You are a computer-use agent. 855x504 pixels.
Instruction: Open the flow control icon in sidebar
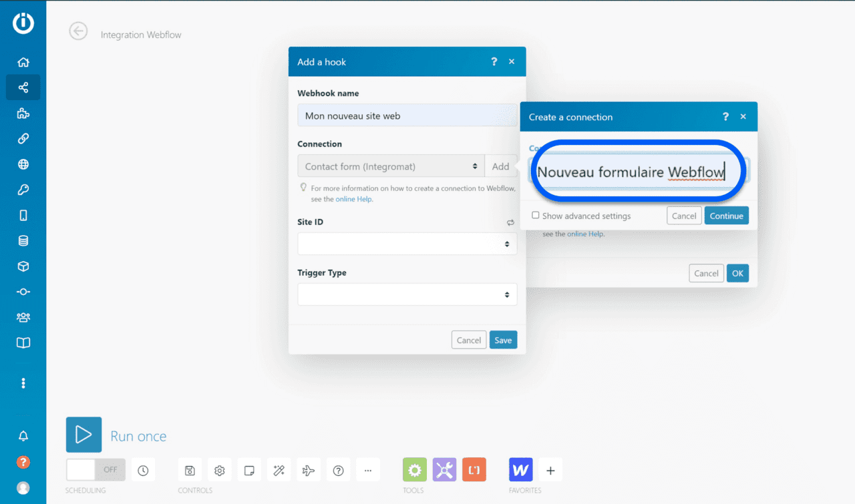click(23, 292)
